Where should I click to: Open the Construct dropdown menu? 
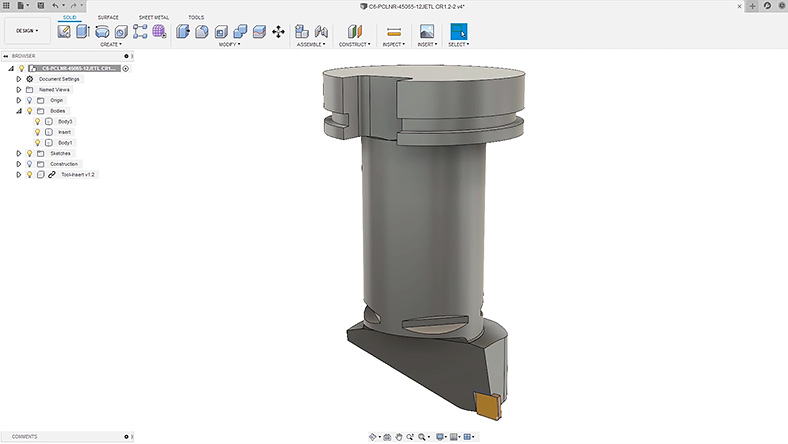pos(355,44)
